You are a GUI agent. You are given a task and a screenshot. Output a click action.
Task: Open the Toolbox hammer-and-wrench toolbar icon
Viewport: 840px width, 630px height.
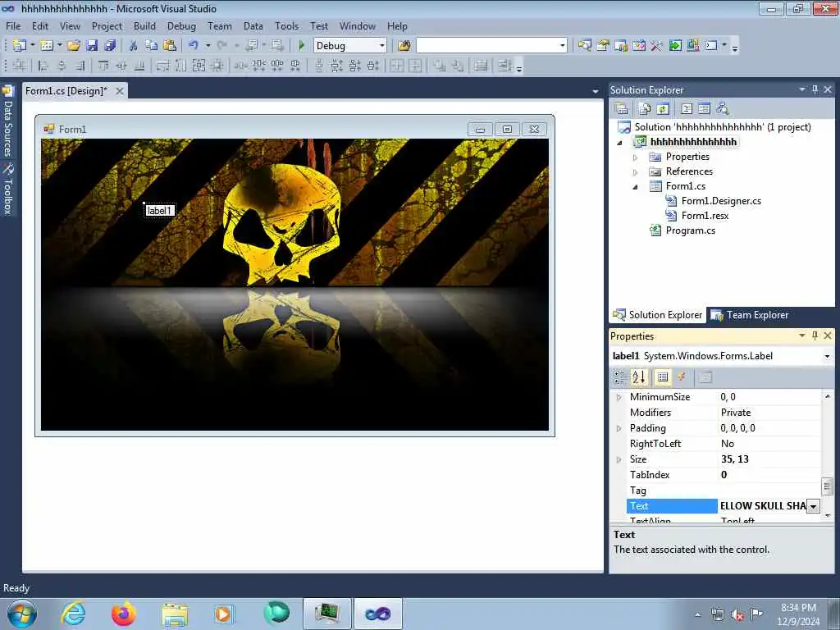coord(657,46)
